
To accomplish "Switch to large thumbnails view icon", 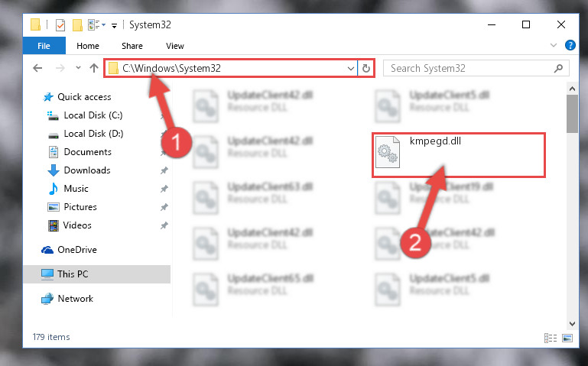I will (567, 338).
